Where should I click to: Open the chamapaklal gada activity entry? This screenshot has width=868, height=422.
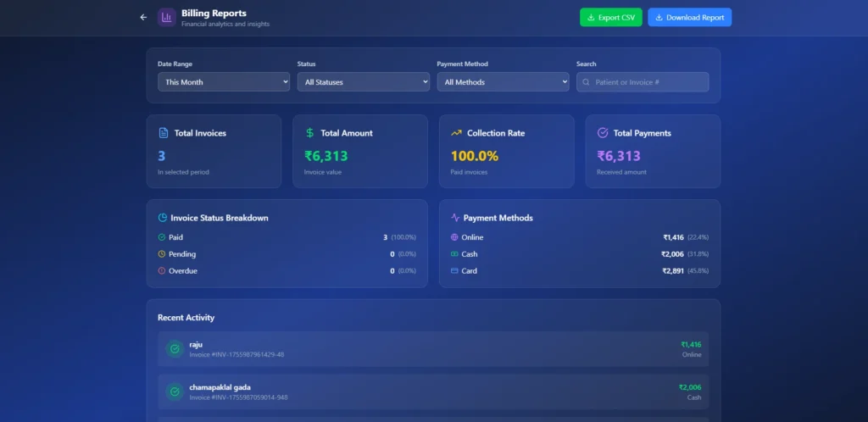(433, 391)
